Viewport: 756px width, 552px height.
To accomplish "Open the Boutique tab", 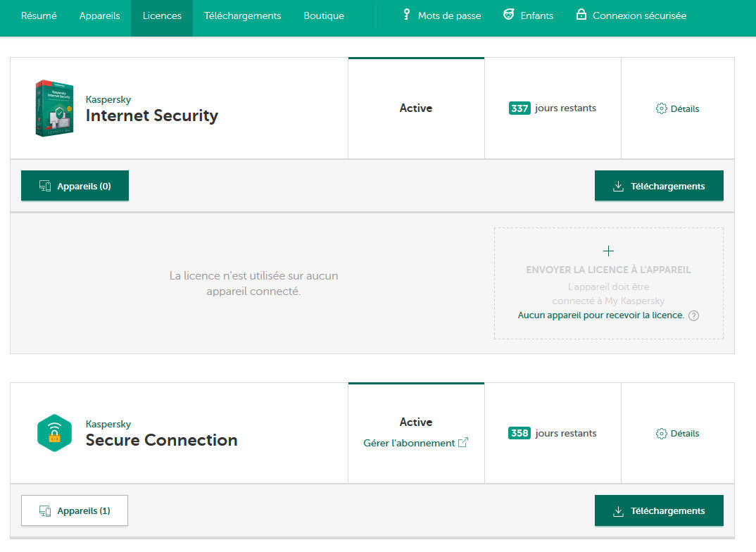I will click(x=324, y=16).
